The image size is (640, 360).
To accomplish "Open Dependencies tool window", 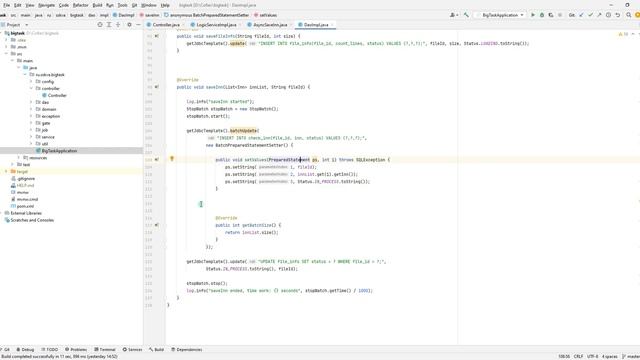I will coord(187,350).
